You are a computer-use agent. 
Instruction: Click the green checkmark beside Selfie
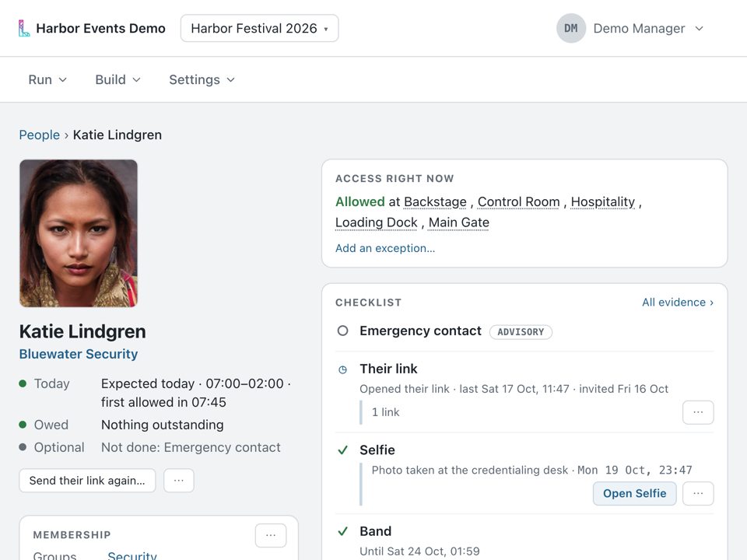pos(342,450)
